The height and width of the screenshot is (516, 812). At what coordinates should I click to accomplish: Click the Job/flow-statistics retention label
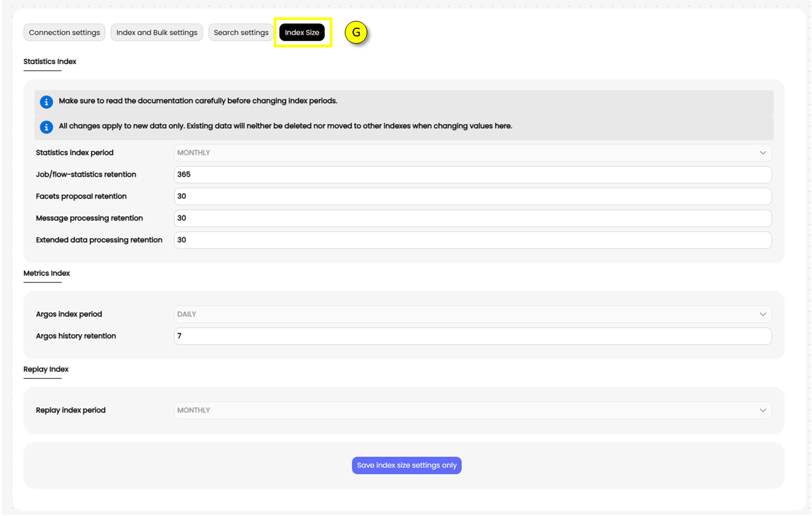click(x=86, y=174)
